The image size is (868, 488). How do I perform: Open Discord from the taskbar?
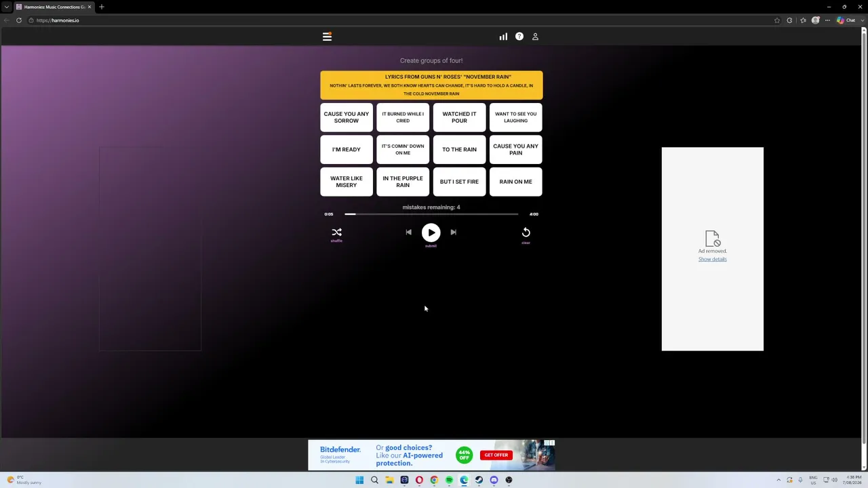coord(494,480)
